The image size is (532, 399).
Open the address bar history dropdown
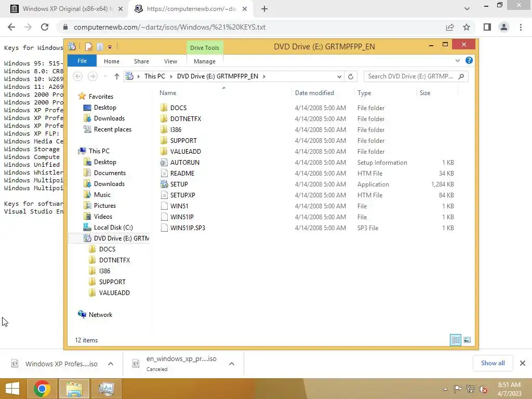click(339, 77)
